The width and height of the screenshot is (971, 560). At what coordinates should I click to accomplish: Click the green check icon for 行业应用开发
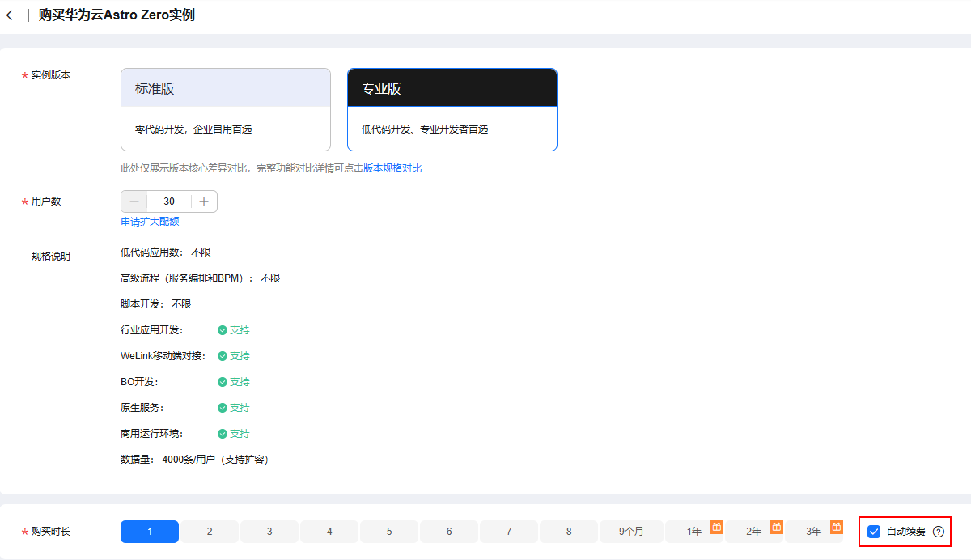coord(223,330)
